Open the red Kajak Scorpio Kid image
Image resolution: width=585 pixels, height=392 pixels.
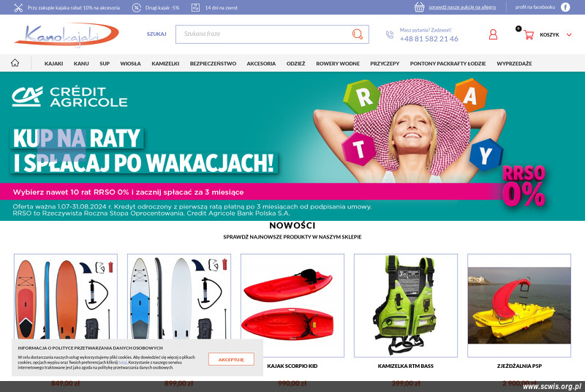click(292, 305)
